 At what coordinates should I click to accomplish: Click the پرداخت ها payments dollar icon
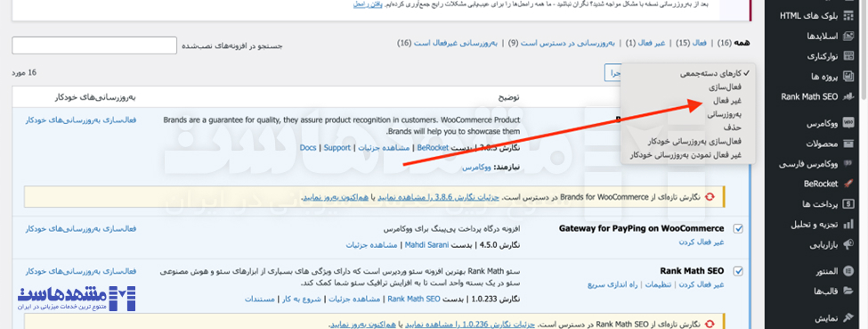coord(848,204)
